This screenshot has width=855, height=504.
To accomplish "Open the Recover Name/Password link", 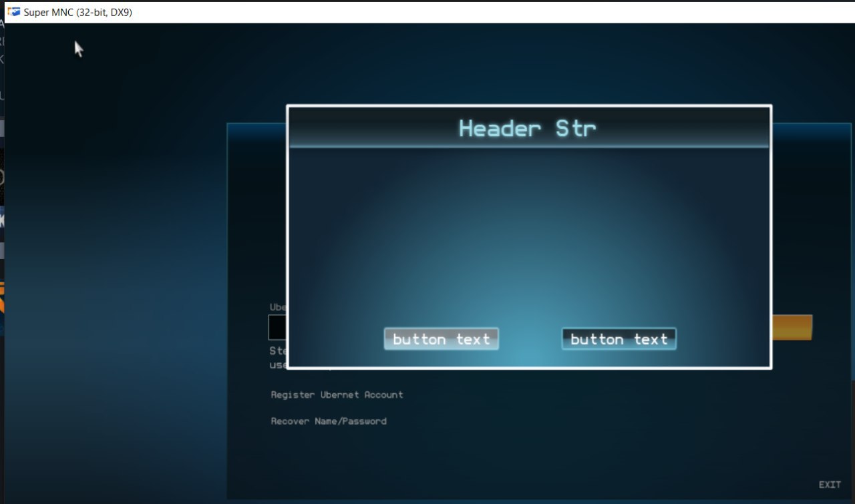I will pos(329,421).
